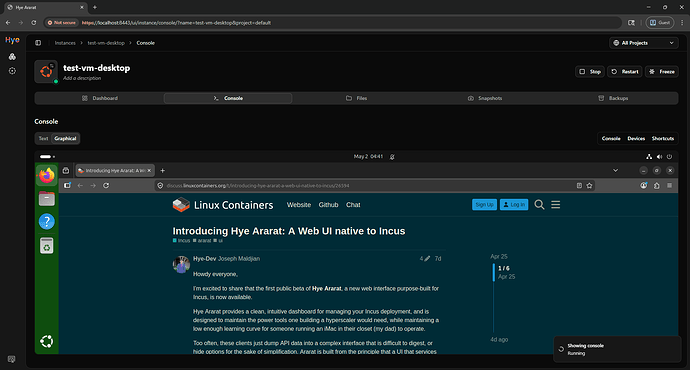
Task: Click host browser reload button
Action: (34, 22)
